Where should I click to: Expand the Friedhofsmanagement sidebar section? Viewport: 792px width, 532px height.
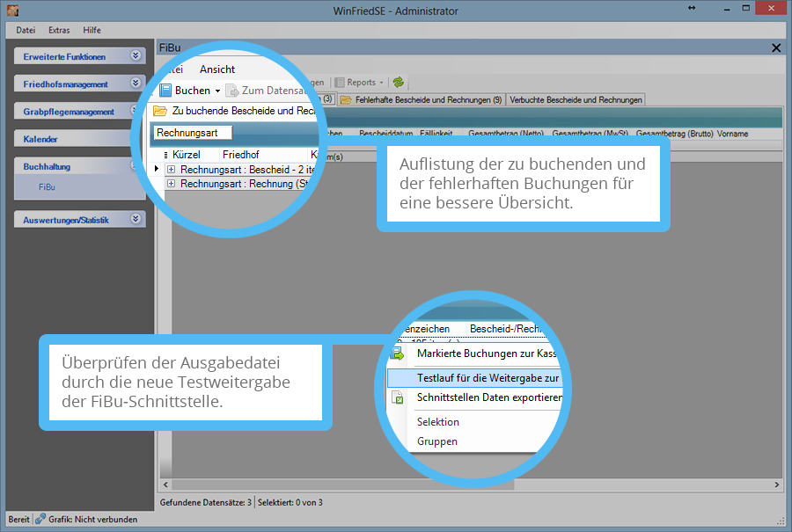[135, 83]
